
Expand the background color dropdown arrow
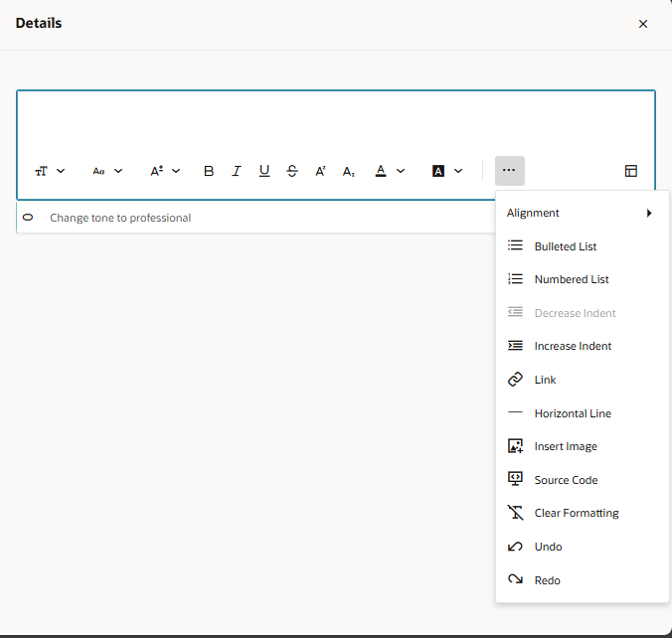click(458, 171)
